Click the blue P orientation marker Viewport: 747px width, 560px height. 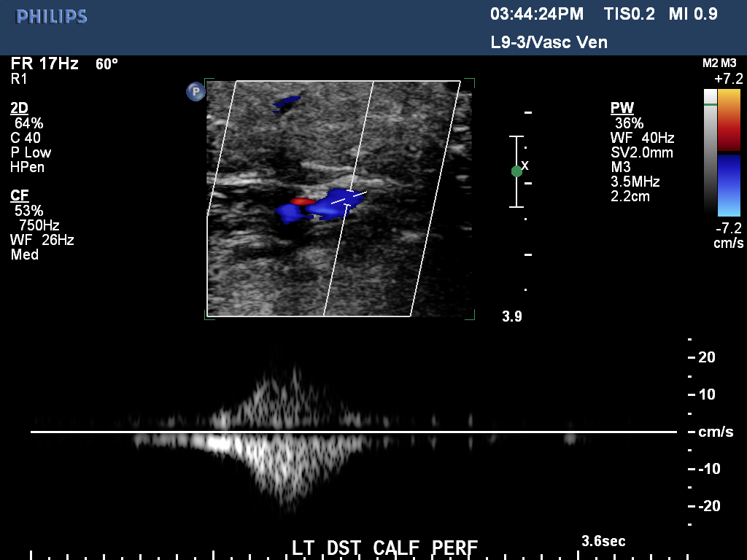pyautogui.click(x=195, y=91)
